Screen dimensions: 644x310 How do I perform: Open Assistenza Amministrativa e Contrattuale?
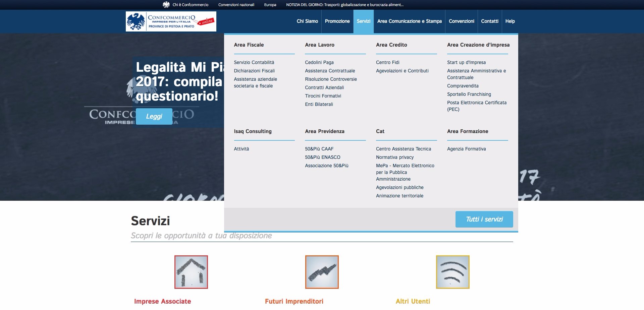point(477,74)
